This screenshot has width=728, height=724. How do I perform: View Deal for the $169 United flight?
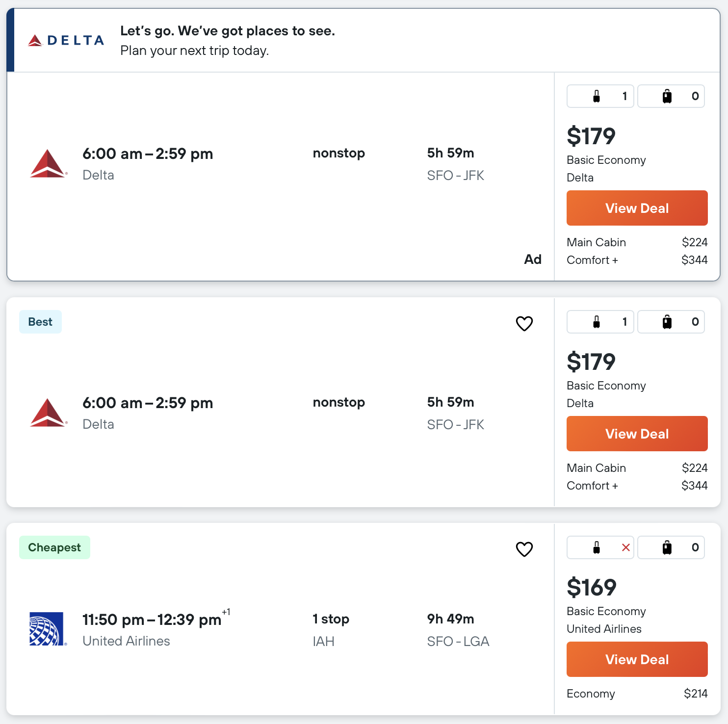click(637, 659)
